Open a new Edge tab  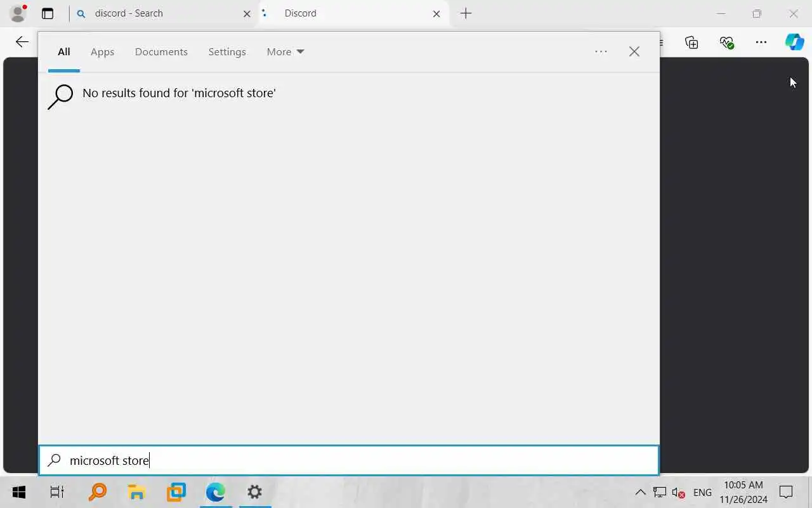point(466,13)
